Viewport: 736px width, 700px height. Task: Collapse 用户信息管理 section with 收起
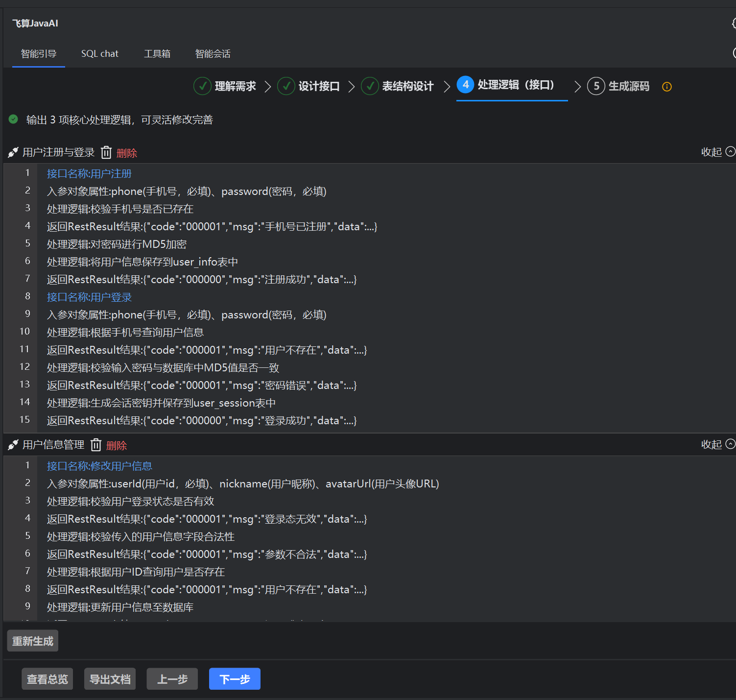click(718, 444)
